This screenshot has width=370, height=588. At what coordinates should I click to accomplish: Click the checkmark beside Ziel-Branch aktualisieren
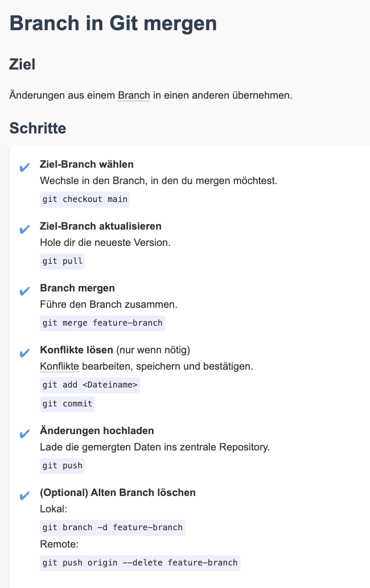pyautogui.click(x=24, y=230)
